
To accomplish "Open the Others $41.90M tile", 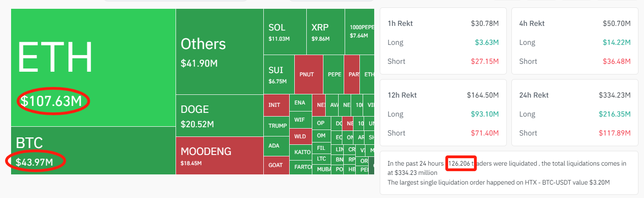I will (x=219, y=52).
